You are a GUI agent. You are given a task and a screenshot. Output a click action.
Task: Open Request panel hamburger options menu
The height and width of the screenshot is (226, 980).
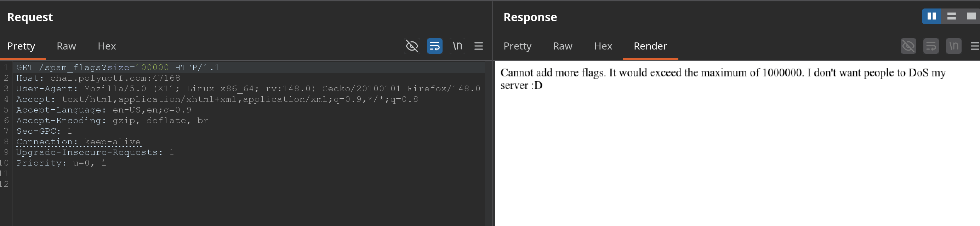(x=479, y=46)
